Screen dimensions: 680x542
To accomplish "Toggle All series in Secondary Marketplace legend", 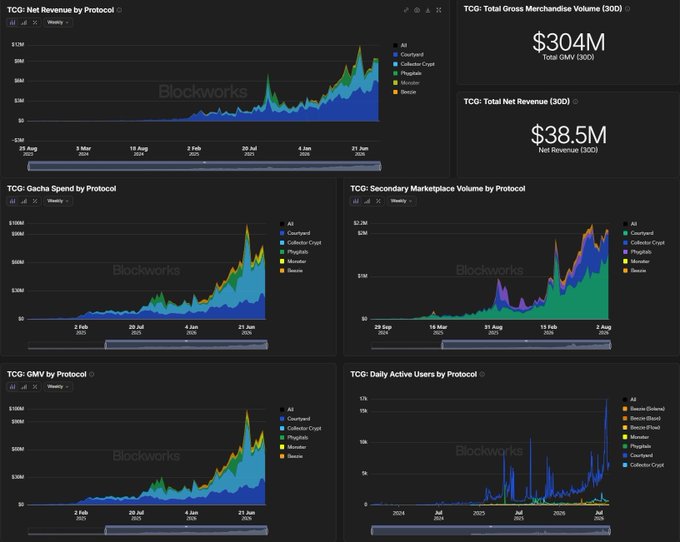I will pos(630,224).
